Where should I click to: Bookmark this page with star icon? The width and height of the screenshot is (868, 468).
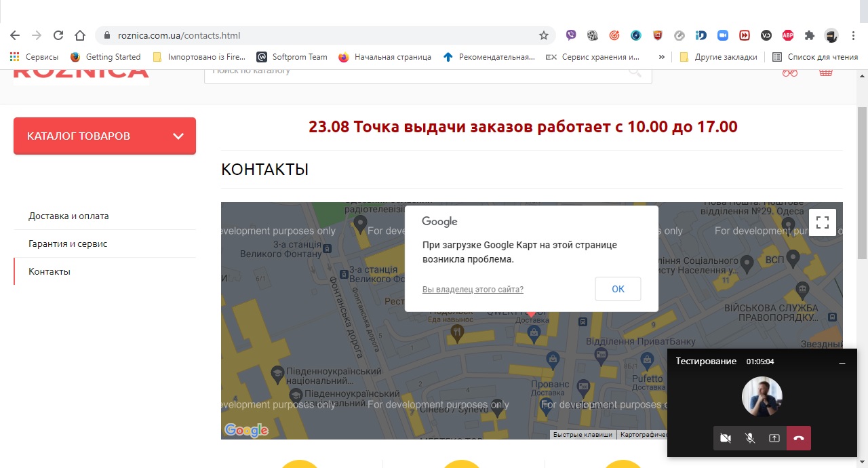point(543,35)
